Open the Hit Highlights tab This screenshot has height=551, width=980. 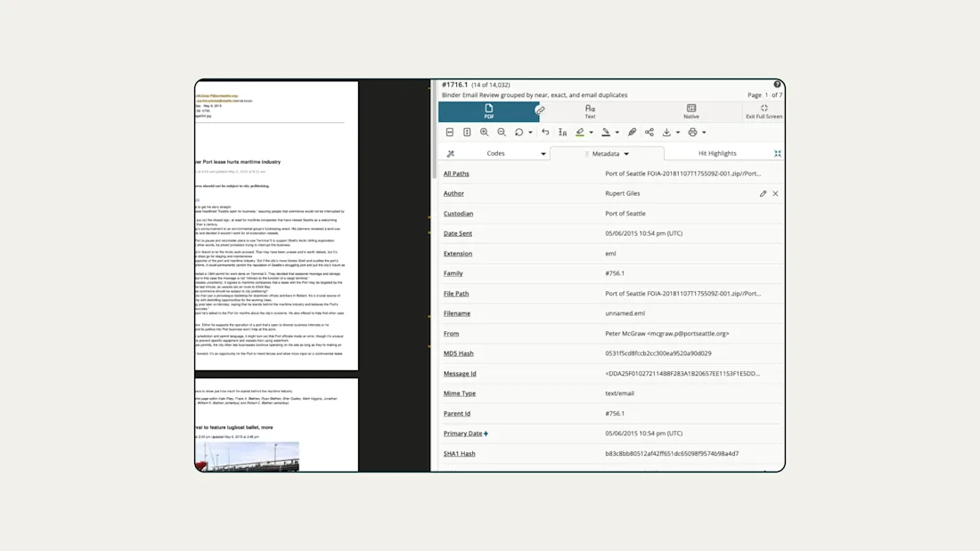pyautogui.click(x=717, y=153)
